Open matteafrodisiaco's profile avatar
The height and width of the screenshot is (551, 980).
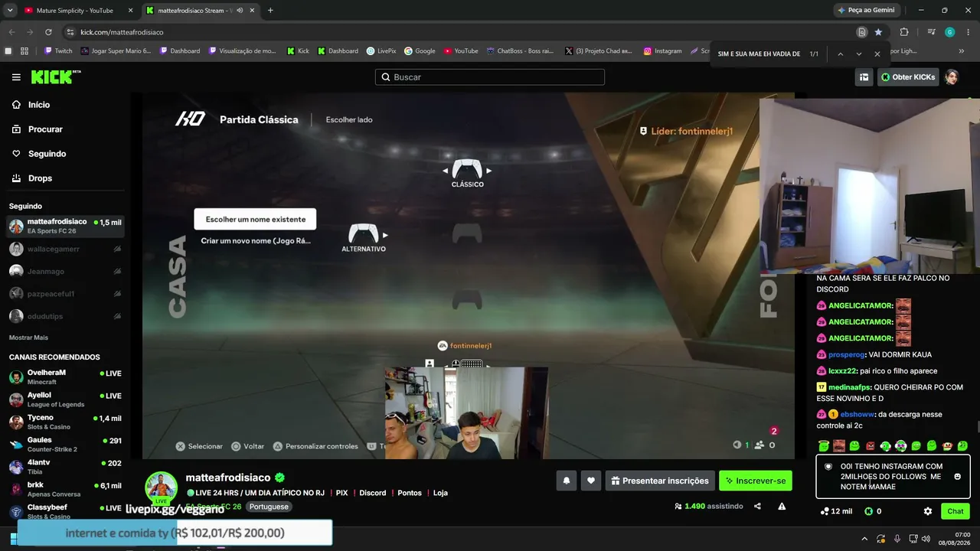pyautogui.click(x=162, y=487)
